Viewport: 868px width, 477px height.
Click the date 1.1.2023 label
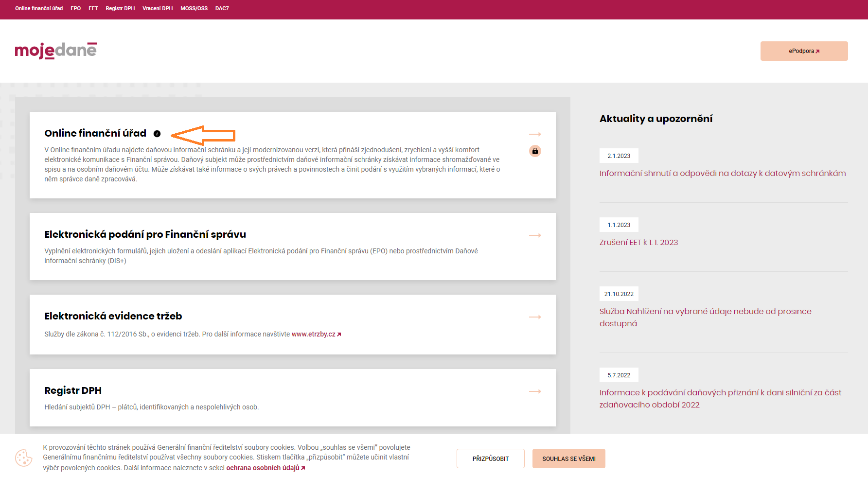[x=619, y=225]
